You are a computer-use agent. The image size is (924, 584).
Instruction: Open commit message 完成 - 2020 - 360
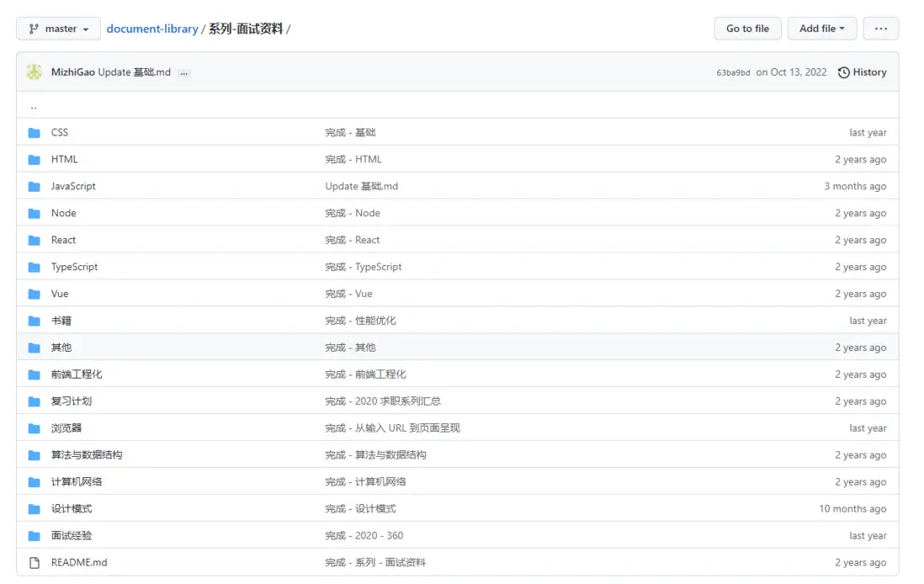(x=364, y=536)
